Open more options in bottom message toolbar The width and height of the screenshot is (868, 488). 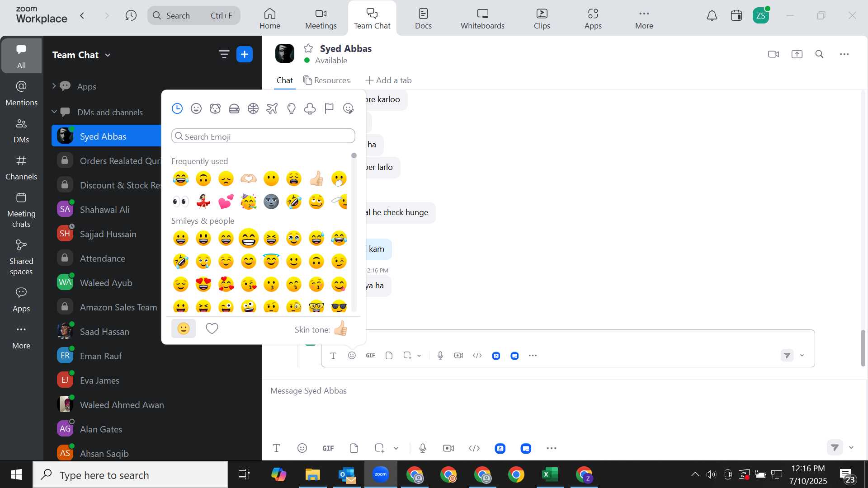click(x=552, y=448)
